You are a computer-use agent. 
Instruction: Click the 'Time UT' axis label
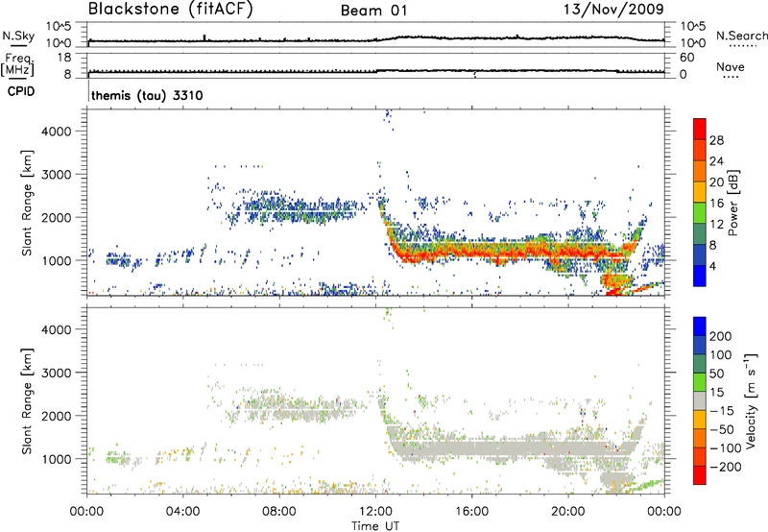(x=375, y=525)
